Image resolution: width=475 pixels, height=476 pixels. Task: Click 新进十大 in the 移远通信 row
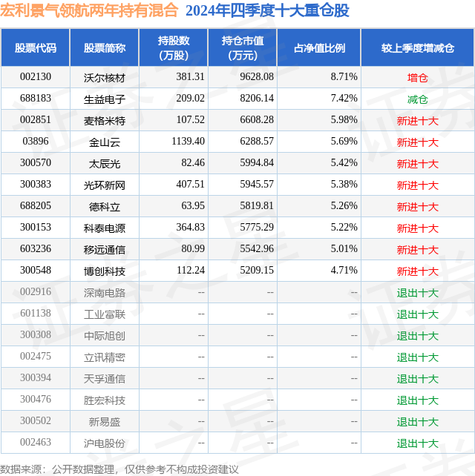click(x=418, y=250)
